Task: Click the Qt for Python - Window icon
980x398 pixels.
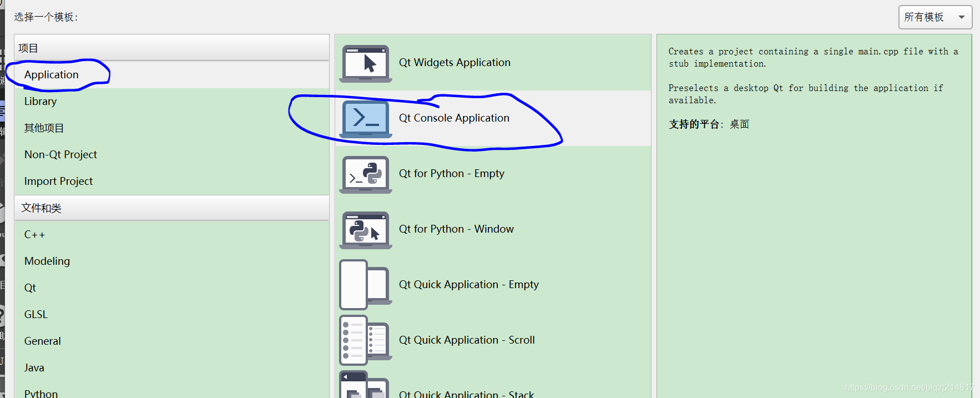Action: pyautogui.click(x=366, y=230)
